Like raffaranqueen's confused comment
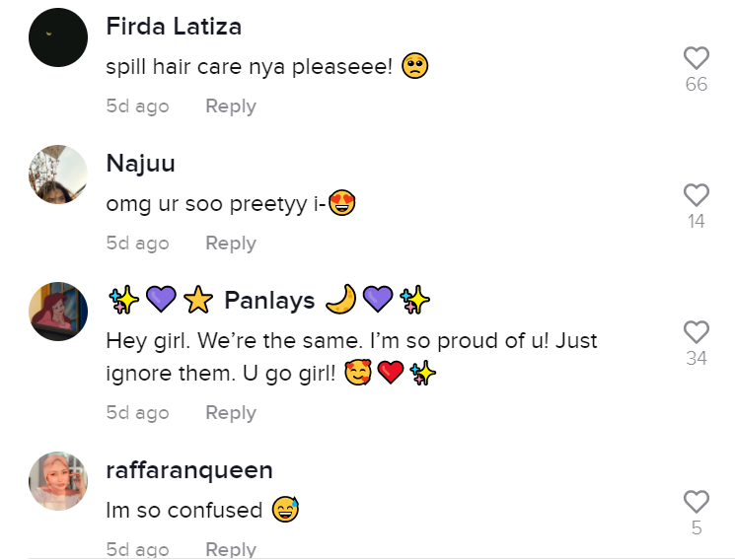Viewport: 735px width, 560px height. [x=696, y=501]
